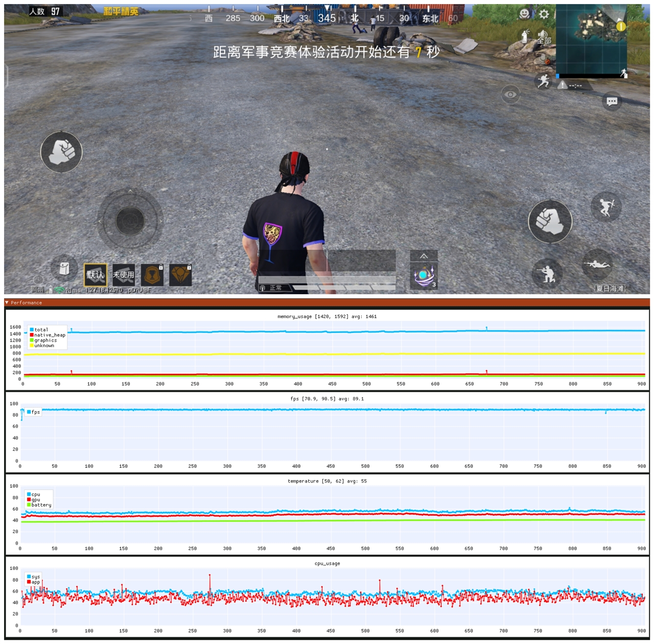654x644 pixels.
Task: Tap the warning triangle icon
Action: pyautogui.click(x=563, y=85)
